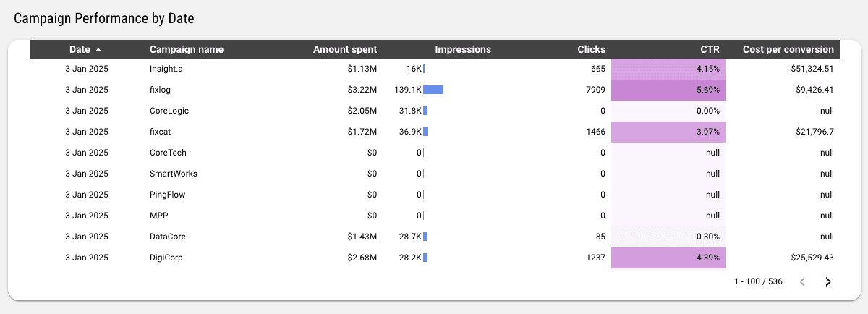868x314 pixels.
Task: Select the CoreTech campaign name
Action: tap(168, 153)
